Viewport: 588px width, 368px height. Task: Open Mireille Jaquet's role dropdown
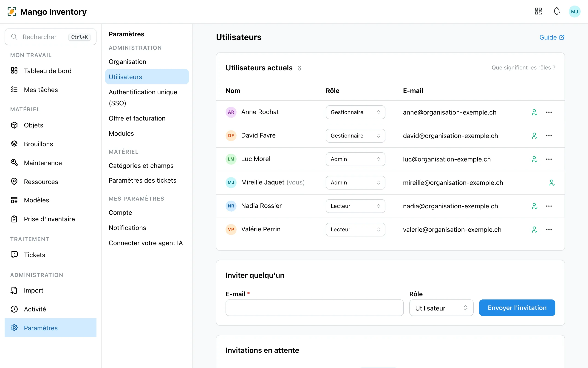(355, 183)
